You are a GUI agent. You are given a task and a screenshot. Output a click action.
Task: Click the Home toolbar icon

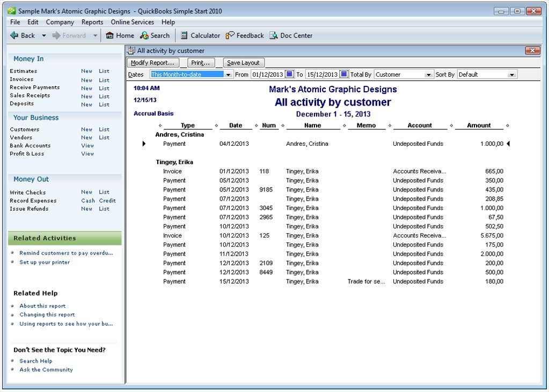tap(120, 35)
